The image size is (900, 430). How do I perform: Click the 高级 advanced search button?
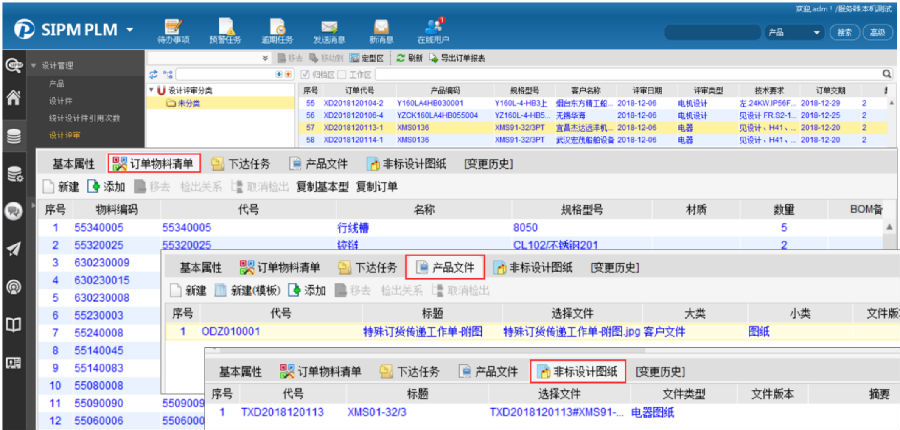(877, 32)
